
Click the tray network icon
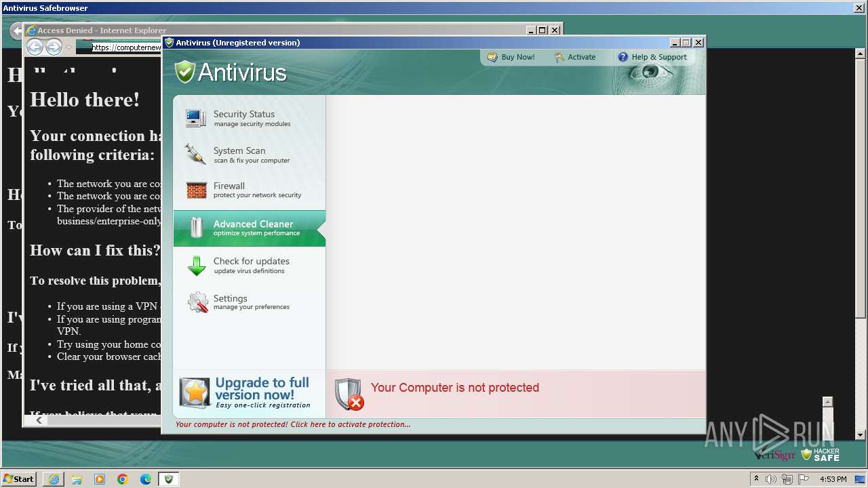787,479
